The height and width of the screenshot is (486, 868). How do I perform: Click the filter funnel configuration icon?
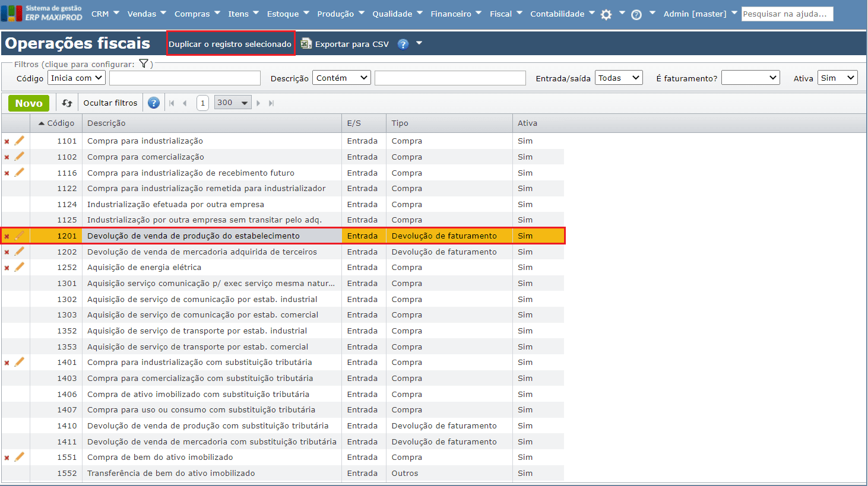pos(144,63)
